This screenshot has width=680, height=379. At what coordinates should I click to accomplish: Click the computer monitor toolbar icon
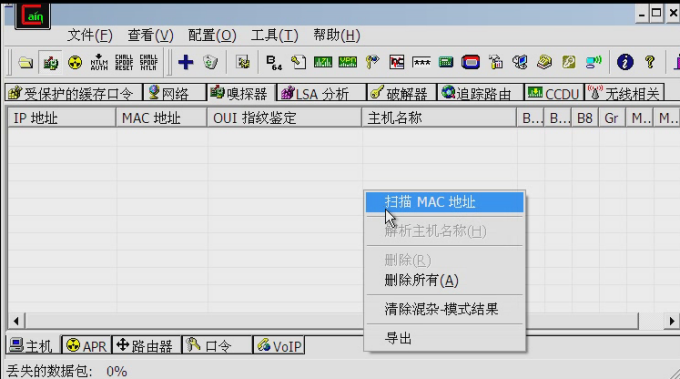[520, 62]
